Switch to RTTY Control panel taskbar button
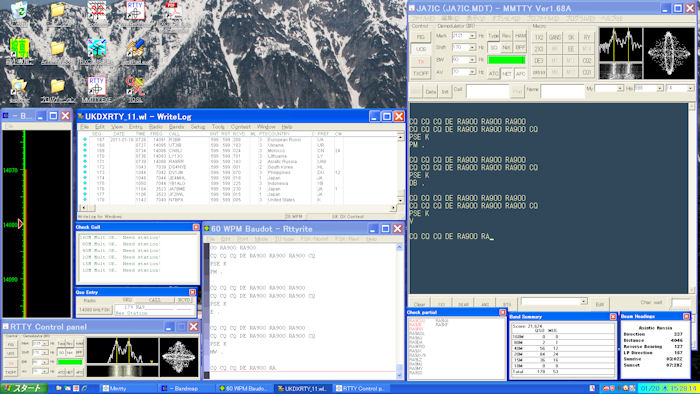700x394 pixels. coord(362,389)
